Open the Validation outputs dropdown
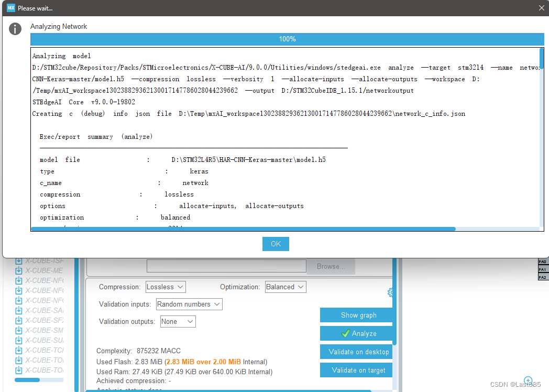This screenshot has height=392, width=549. [178, 322]
